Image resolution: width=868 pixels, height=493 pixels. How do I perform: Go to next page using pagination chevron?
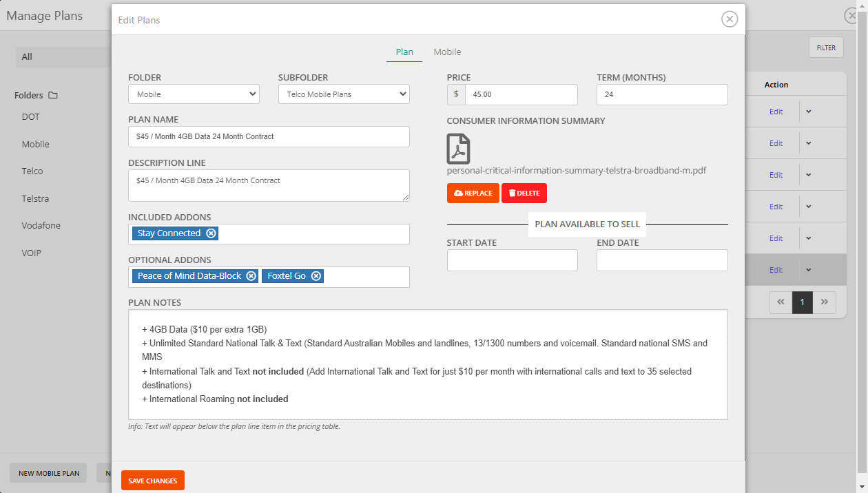pos(825,302)
